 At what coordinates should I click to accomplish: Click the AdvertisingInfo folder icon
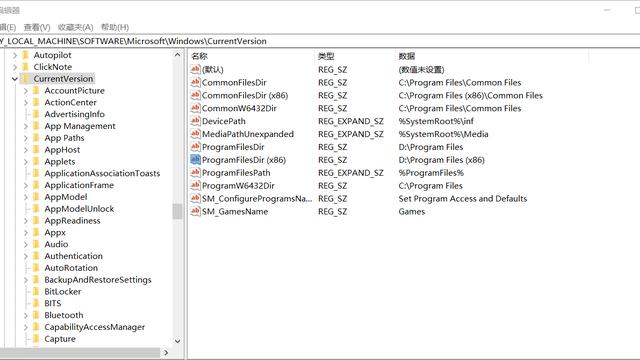tap(36, 114)
